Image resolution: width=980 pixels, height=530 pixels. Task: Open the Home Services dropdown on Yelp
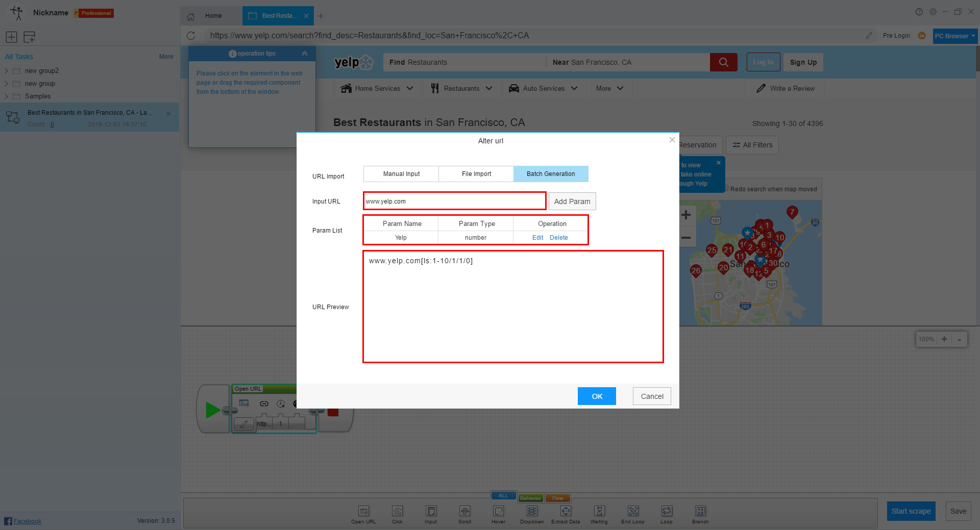[377, 88]
